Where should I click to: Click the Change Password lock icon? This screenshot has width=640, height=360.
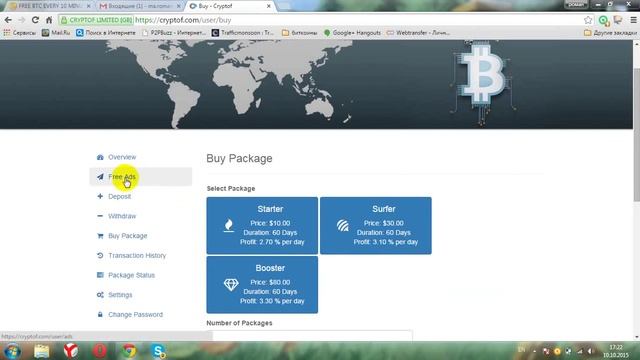pyautogui.click(x=100, y=315)
